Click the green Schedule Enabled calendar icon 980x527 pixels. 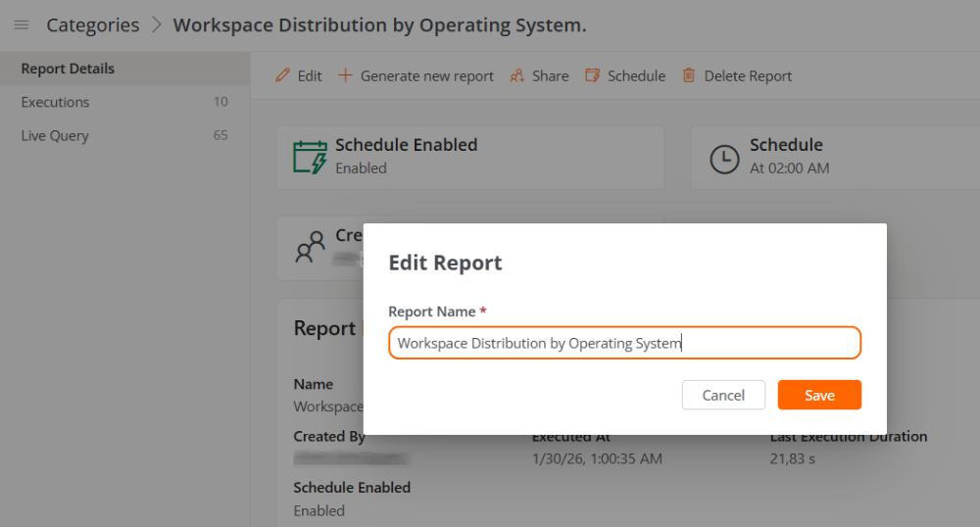tap(310, 157)
